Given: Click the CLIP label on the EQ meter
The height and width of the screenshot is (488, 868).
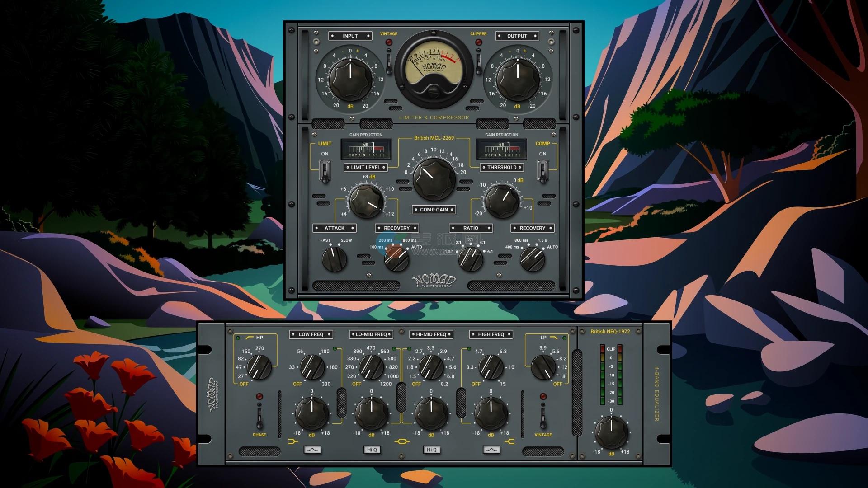Looking at the screenshot, I should (x=611, y=349).
